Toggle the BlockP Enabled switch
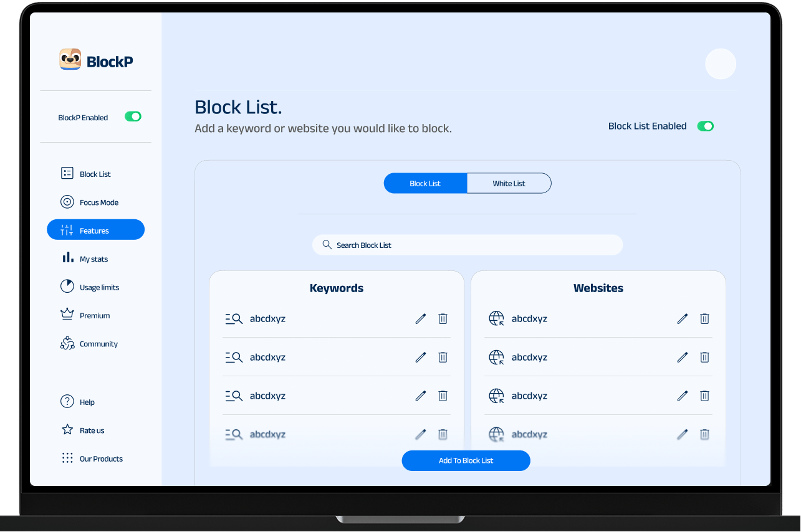The width and height of the screenshot is (801, 532). [133, 116]
